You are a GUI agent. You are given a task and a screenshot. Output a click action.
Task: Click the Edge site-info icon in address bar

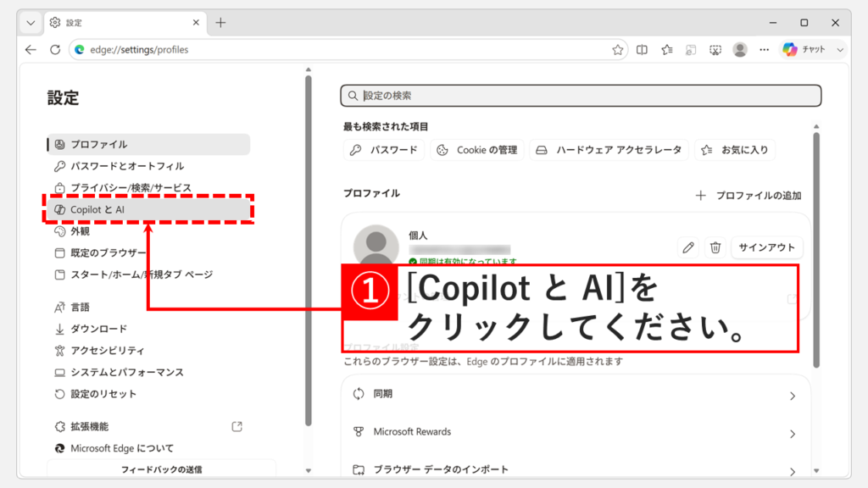pos(80,50)
